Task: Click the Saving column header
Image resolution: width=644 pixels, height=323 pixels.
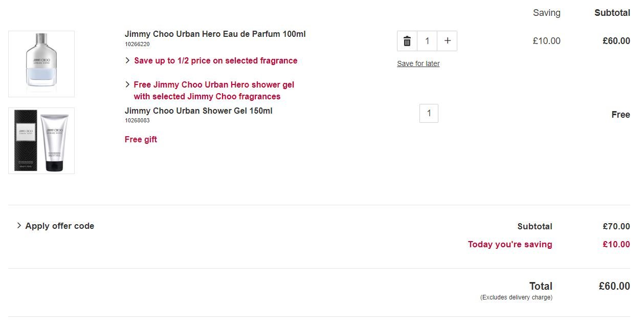Action: click(547, 13)
